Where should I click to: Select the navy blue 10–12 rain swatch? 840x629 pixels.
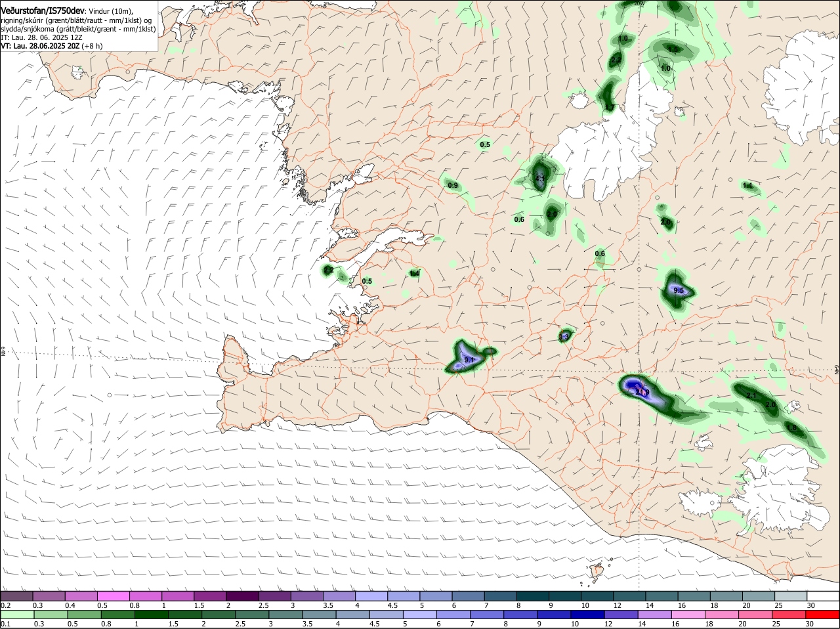click(x=587, y=615)
